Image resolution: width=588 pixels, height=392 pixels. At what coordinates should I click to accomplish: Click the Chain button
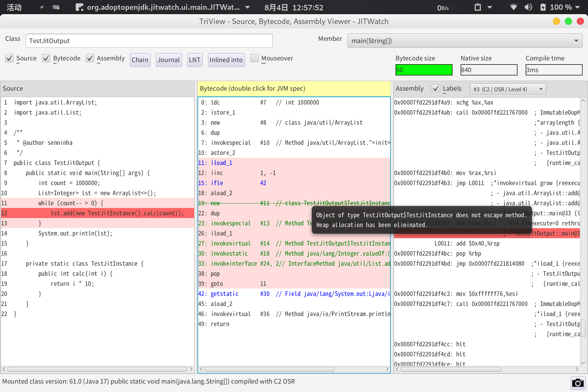140,60
